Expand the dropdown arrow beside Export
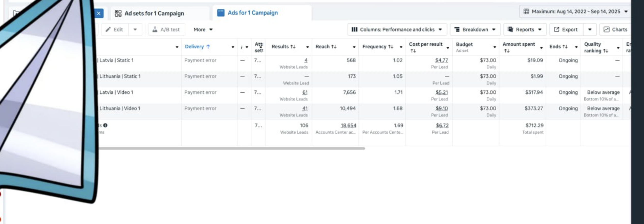Screen dimensions: 644x224 tap(590, 29)
